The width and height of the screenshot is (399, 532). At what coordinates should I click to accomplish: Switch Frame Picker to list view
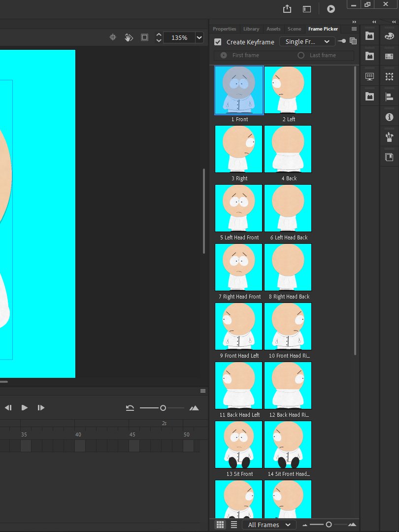pyautogui.click(x=234, y=525)
